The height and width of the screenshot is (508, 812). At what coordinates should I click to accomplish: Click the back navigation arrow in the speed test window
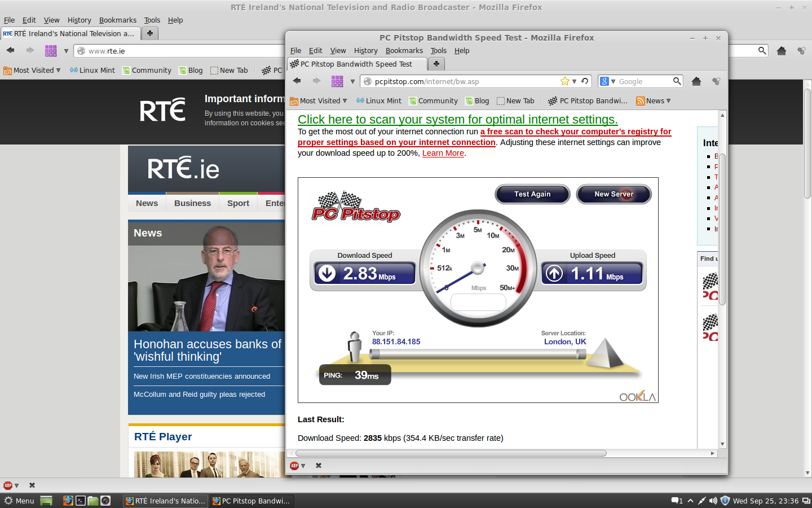point(297,81)
